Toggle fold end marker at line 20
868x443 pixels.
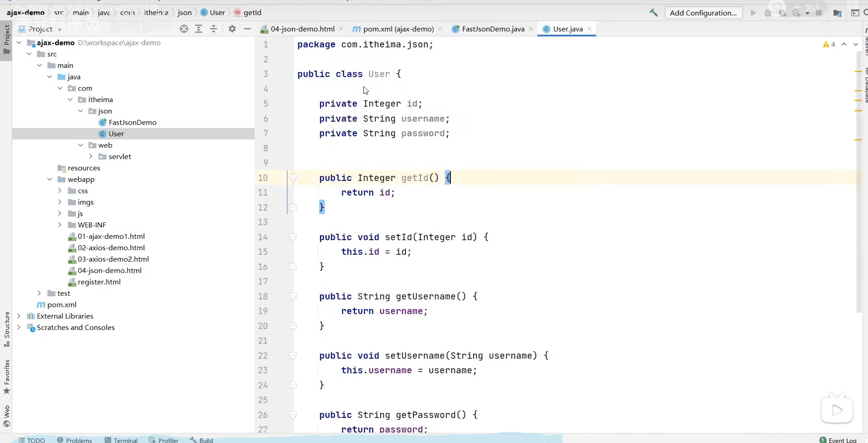tap(293, 326)
